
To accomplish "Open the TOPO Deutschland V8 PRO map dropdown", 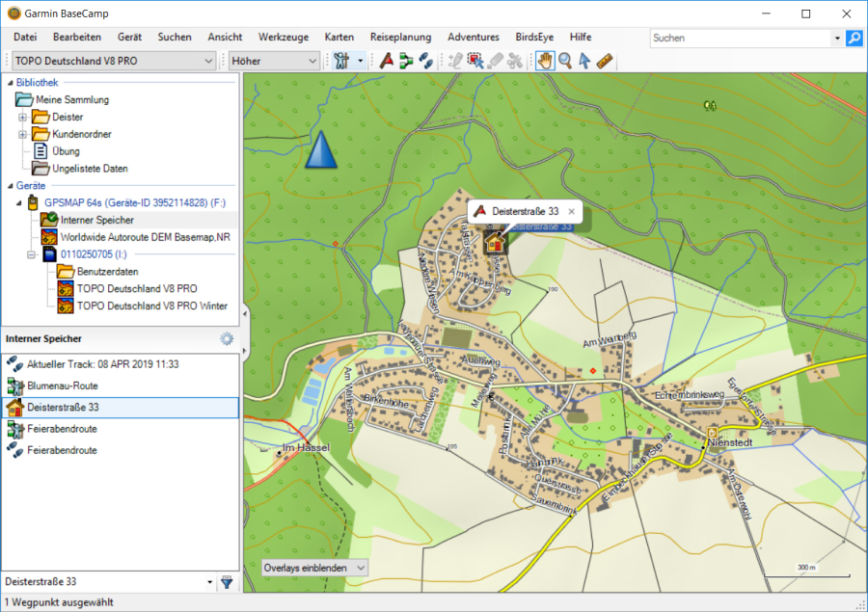I will click(x=208, y=61).
